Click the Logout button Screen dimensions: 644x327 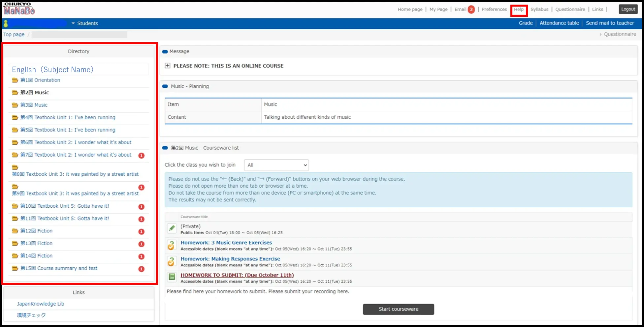628,9
